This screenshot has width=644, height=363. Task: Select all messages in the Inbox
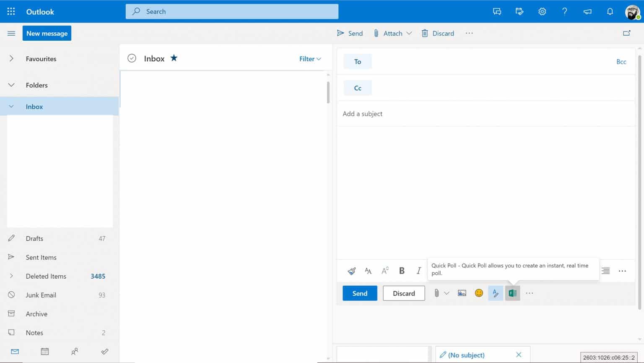(x=132, y=58)
